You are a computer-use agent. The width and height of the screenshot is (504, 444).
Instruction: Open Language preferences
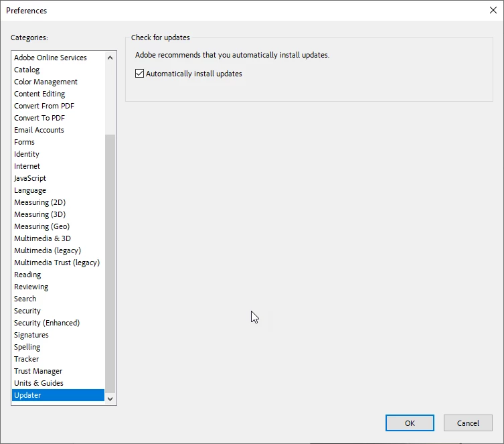pyautogui.click(x=58, y=190)
